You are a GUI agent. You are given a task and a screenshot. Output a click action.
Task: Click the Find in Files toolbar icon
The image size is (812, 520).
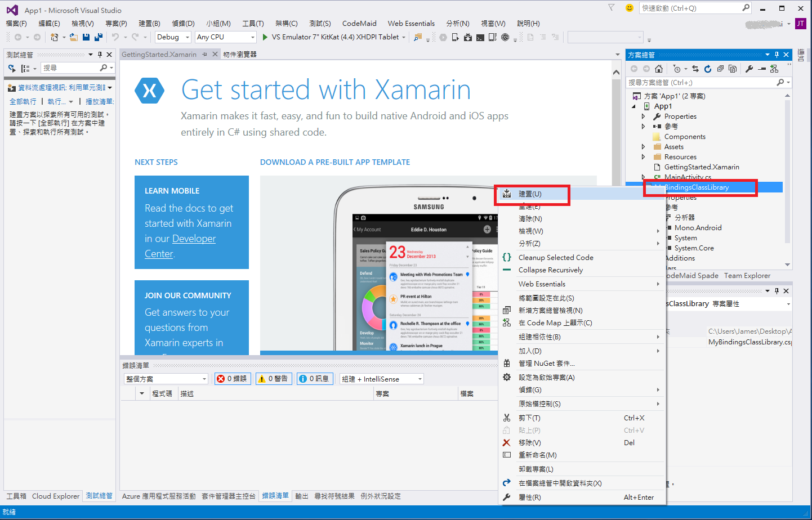pos(418,37)
